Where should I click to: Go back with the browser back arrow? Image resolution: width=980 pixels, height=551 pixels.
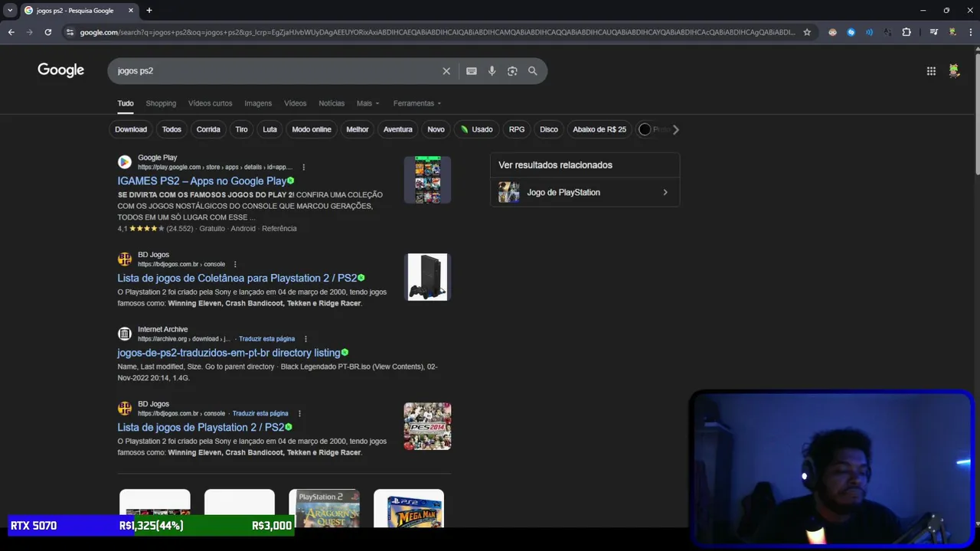coord(11,32)
